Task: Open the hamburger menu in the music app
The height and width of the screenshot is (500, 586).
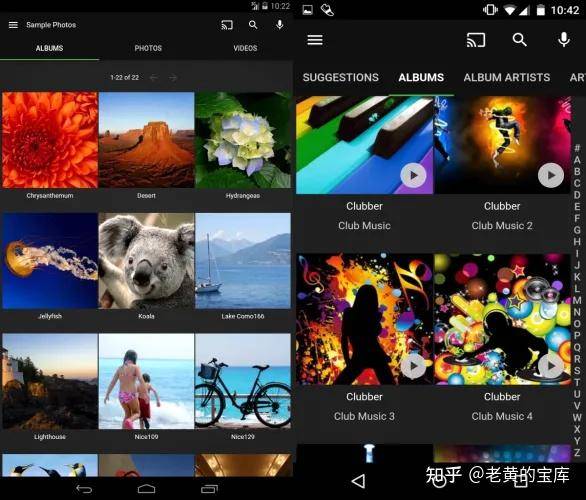Action: point(315,40)
